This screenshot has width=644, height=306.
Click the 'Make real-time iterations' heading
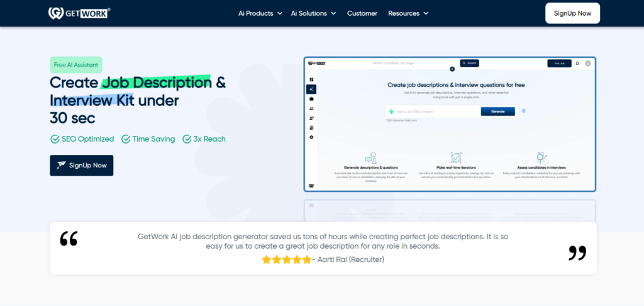coord(456,168)
